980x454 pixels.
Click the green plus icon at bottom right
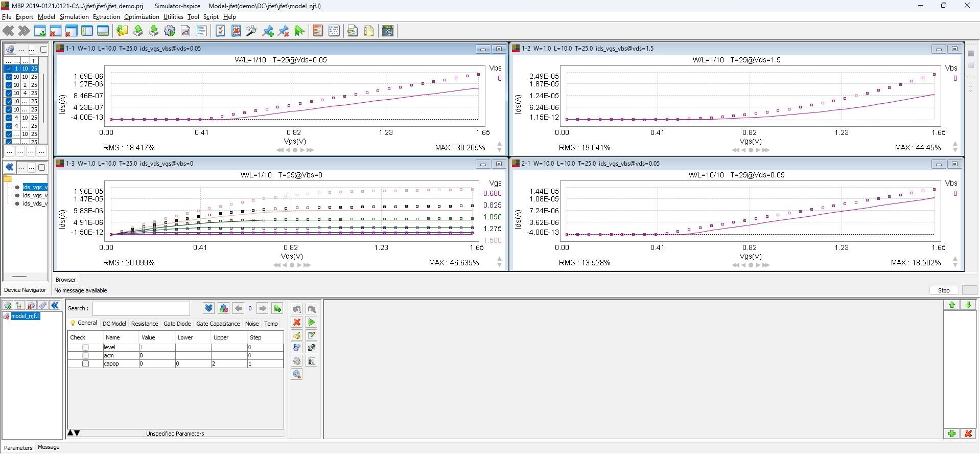952,434
